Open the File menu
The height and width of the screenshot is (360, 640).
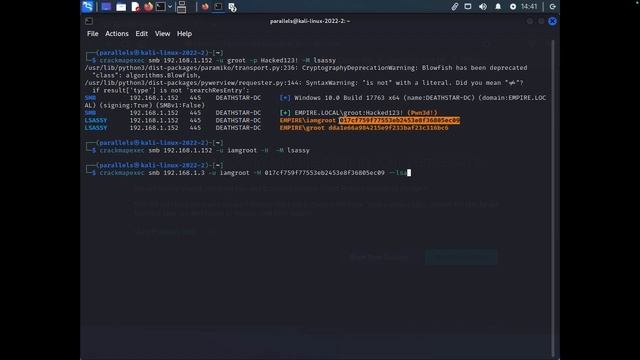93,34
